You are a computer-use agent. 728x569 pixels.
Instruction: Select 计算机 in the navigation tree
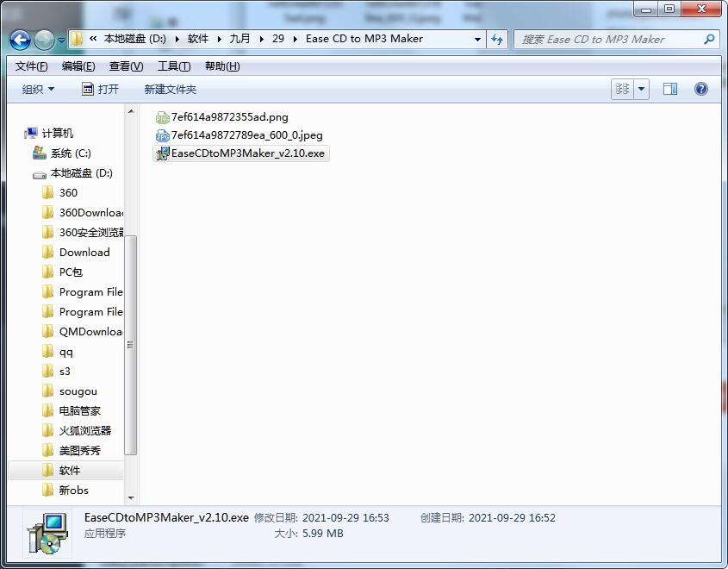[x=58, y=134]
